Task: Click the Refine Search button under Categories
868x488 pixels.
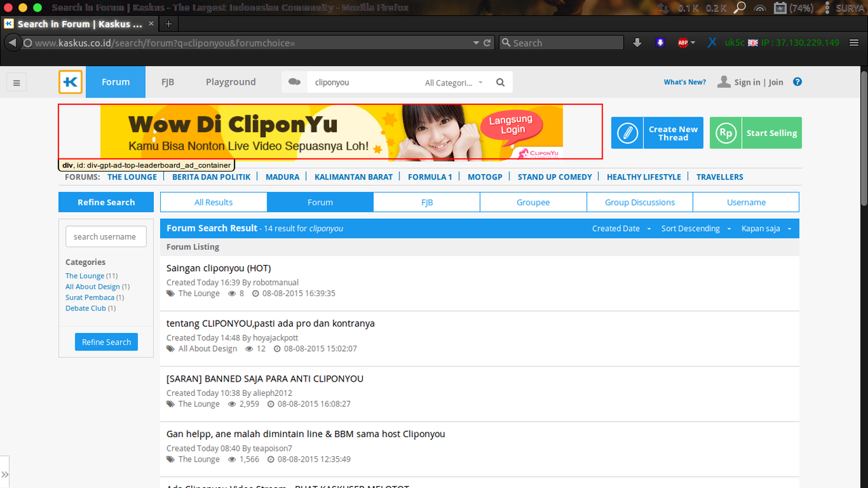Action: tap(106, 342)
